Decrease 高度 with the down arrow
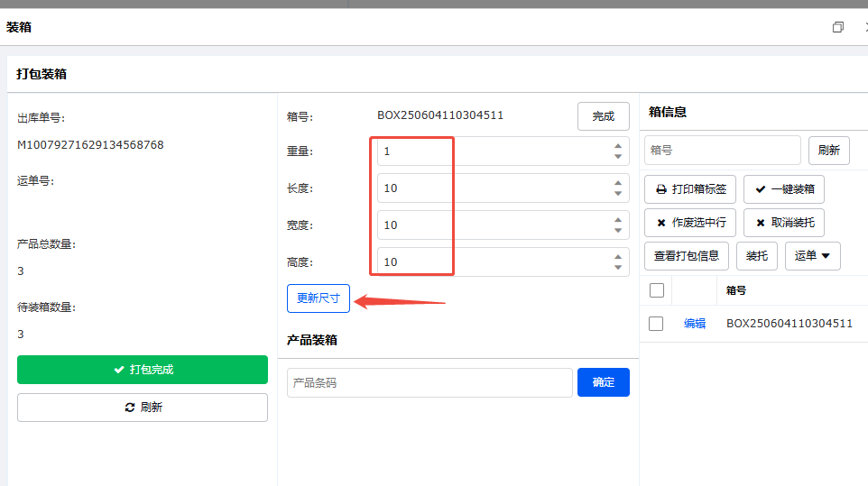Image resolution: width=868 pixels, height=486 pixels. click(618, 268)
